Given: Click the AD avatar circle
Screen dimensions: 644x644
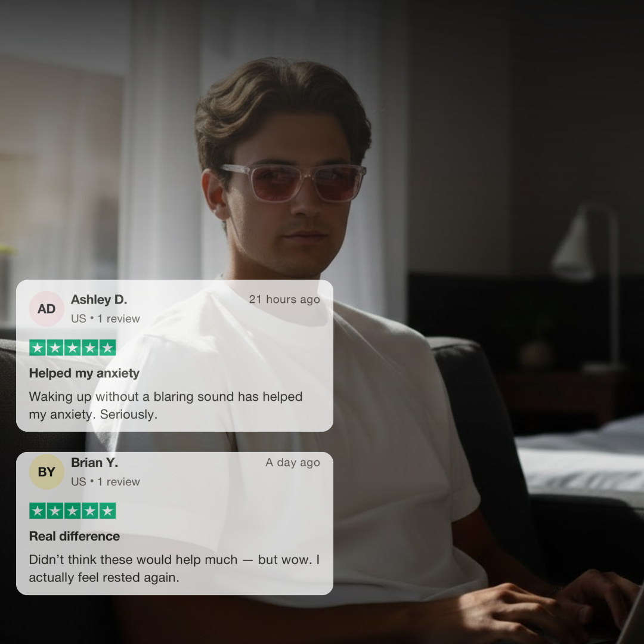Looking at the screenshot, I should (x=47, y=309).
